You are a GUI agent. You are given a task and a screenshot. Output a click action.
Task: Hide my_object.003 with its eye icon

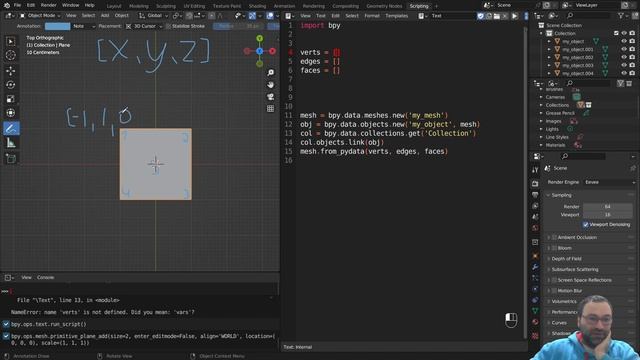pos(624,65)
